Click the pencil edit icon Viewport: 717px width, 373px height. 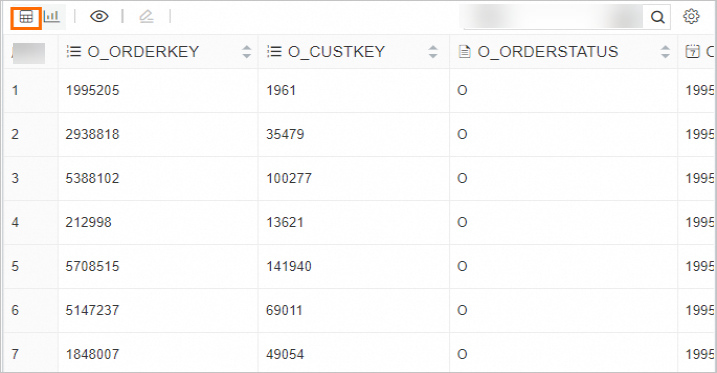coord(146,16)
